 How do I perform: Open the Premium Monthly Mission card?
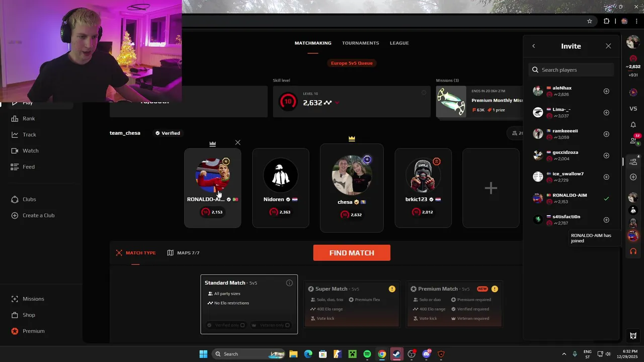pos(479,102)
